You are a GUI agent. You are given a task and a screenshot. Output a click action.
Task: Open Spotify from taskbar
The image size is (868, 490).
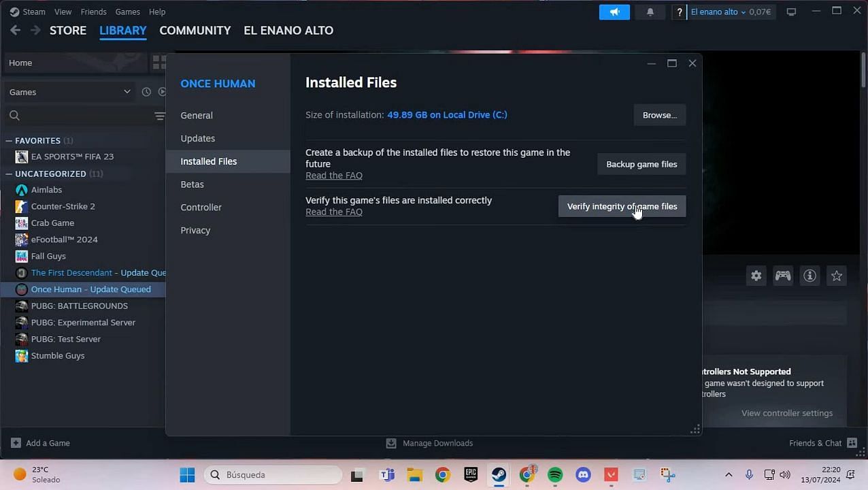(555, 474)
